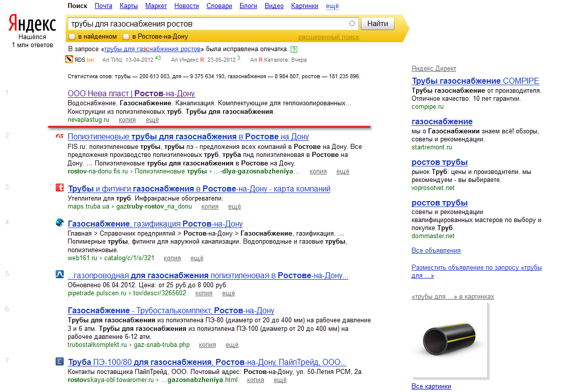Open 'Труба ПЭ-100/80 для газоснабжения' result

coord(207,362)
